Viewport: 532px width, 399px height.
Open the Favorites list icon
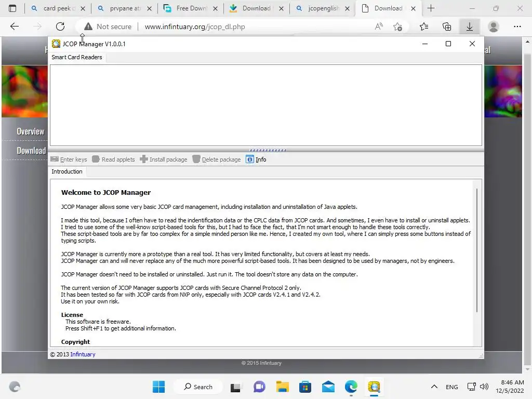tap(424, 26)
